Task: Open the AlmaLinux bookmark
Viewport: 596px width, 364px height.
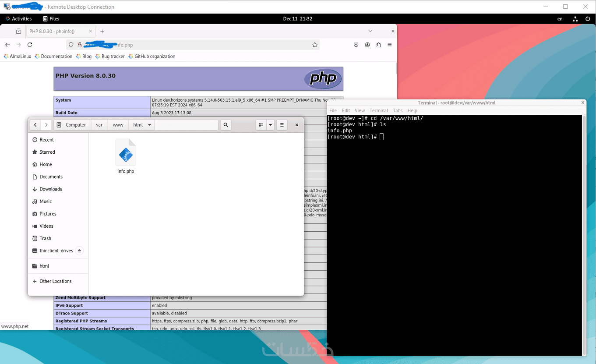Action: click(18, 57)
